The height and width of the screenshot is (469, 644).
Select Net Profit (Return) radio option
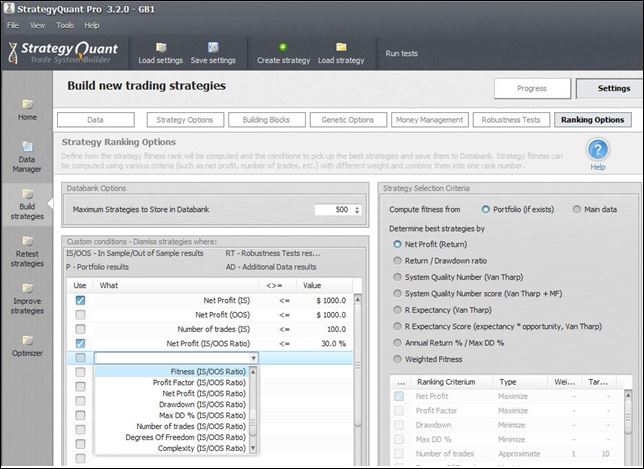pos(397,244)
